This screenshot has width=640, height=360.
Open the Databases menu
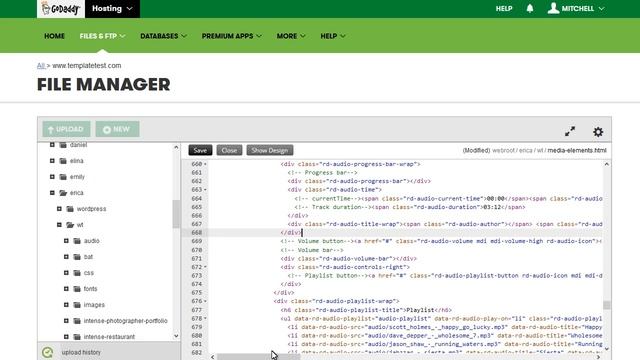pos(163,36)
